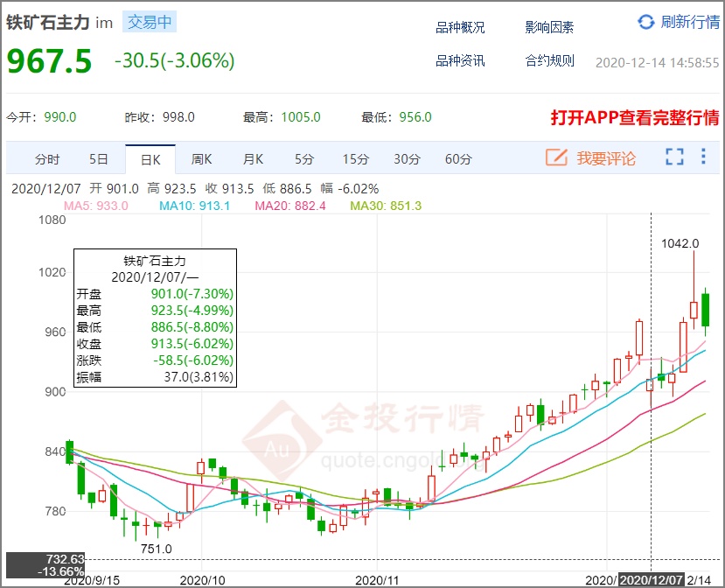Screen dimensions: 725x588
Task: Open the 月K monthly chart tab
Action: (x=253, y=159)
